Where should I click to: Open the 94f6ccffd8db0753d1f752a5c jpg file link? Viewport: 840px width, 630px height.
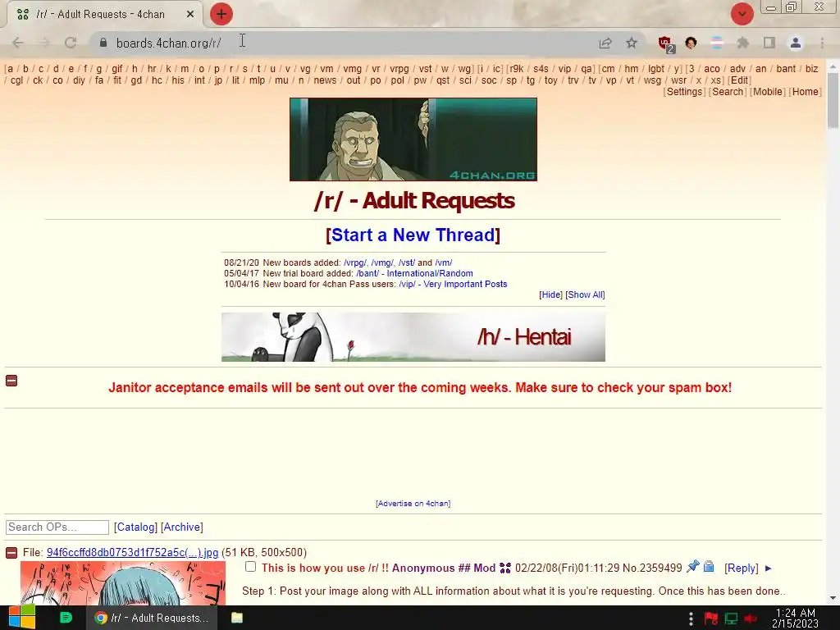132,552
